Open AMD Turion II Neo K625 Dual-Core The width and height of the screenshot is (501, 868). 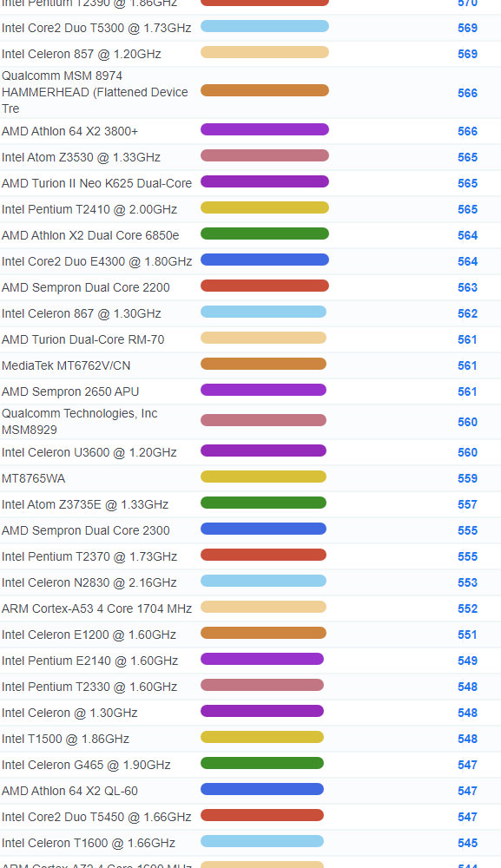97,183
